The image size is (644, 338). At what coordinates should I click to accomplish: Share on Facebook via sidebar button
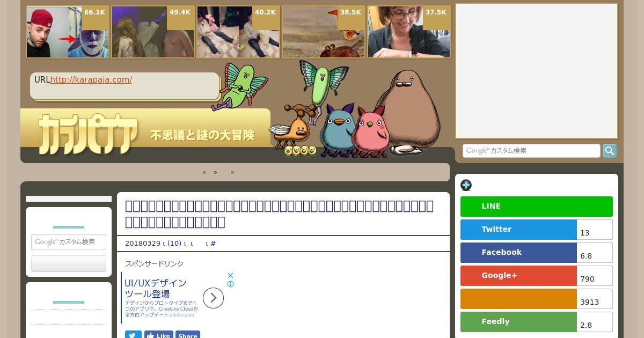coord(518,253)
